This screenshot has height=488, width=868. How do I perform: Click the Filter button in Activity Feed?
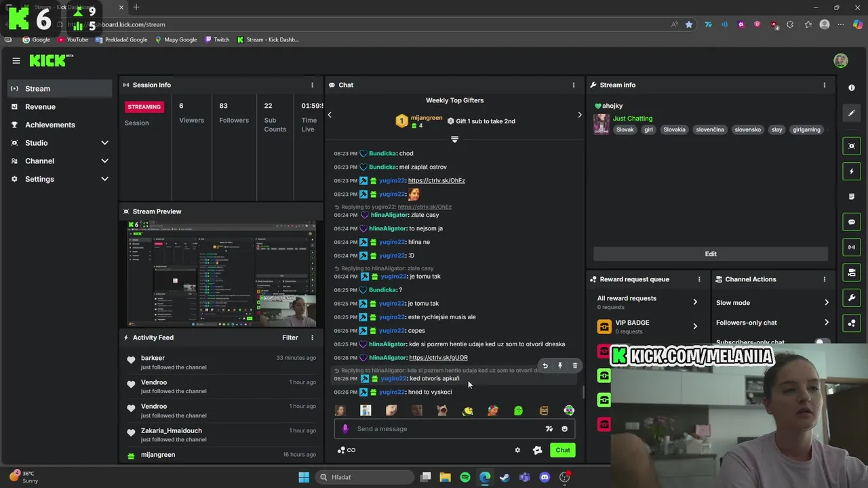(290, 338)
